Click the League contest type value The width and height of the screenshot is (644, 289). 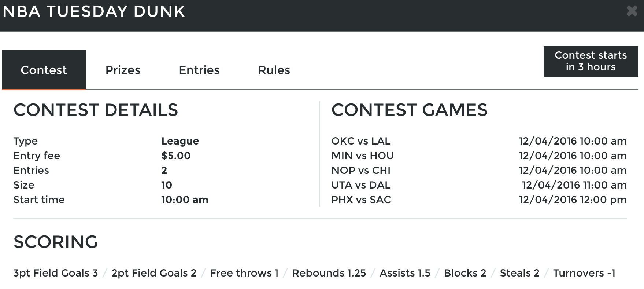[x=180, y=141]
